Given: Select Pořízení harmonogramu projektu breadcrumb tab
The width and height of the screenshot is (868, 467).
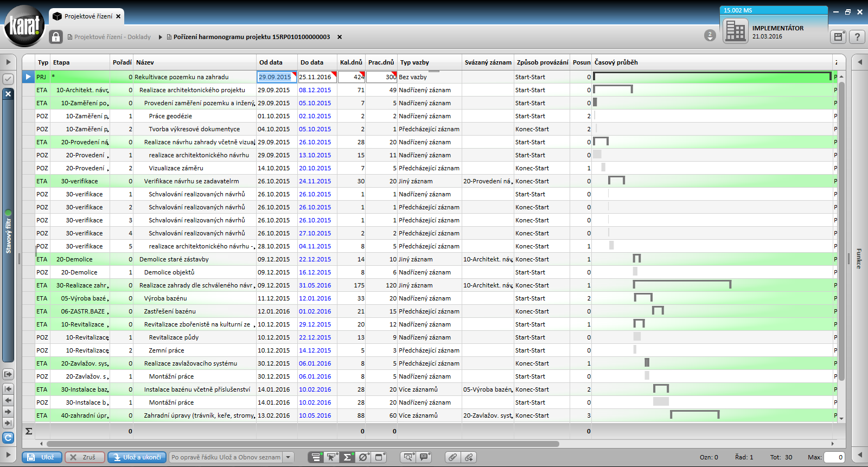Looking at the screenshot, I should tap(248, 37).
